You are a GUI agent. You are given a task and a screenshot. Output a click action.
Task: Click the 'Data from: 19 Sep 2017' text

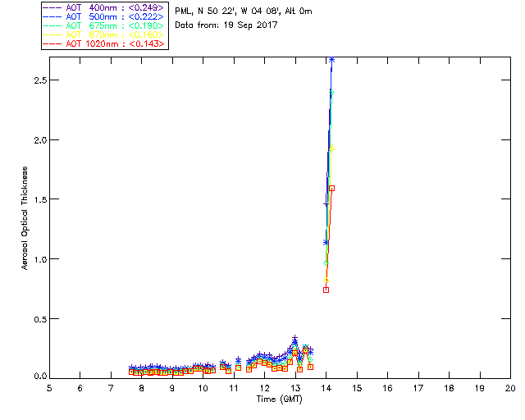(226, 25)
